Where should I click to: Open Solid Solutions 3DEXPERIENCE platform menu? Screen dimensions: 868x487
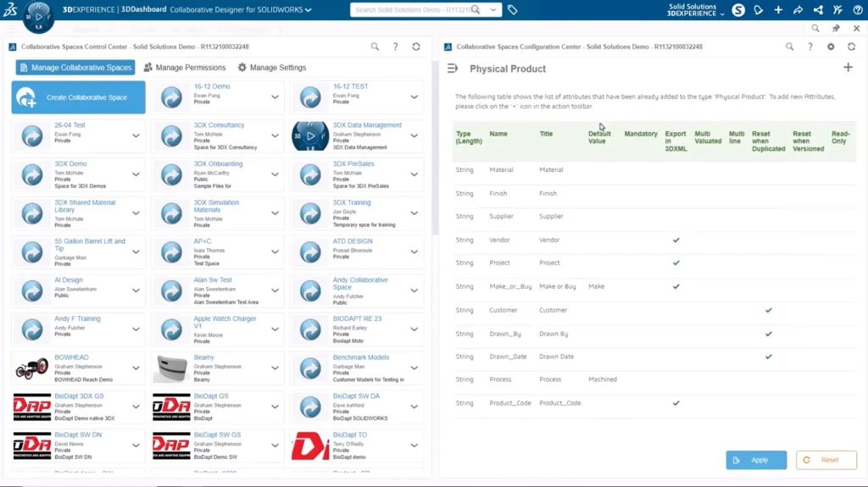[x=695, y=10]
